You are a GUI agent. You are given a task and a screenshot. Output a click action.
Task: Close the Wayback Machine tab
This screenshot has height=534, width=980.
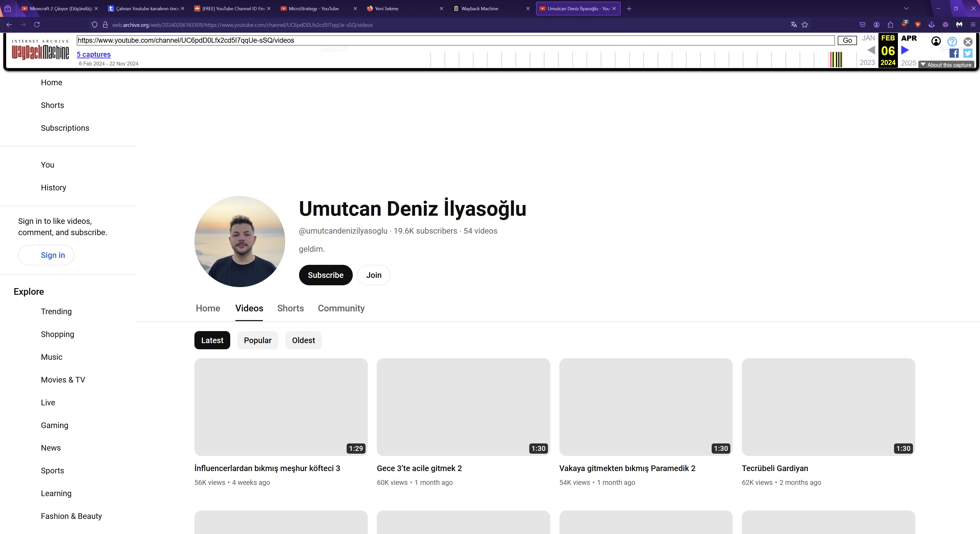coord(528,8)
